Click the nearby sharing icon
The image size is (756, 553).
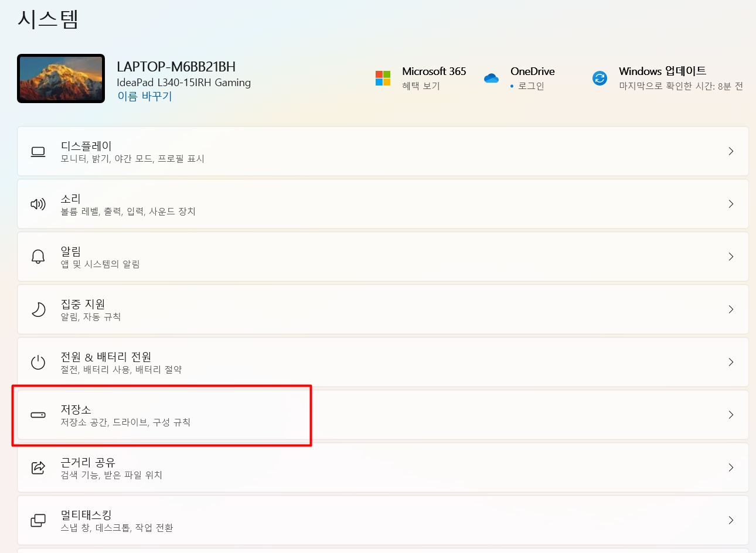point(38,467)
